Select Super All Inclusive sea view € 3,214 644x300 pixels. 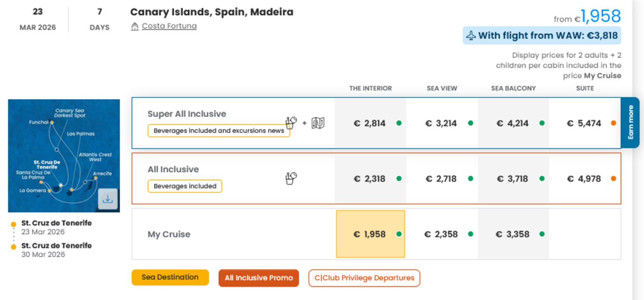click(x=442, y=123)
